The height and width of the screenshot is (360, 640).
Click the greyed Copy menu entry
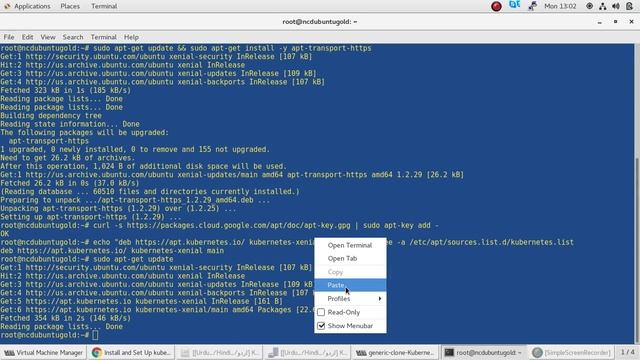coord(350,272)
